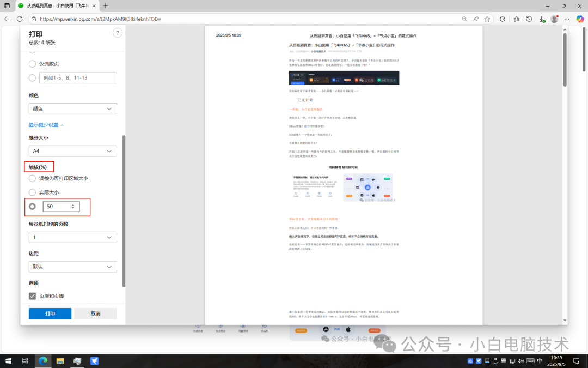The image size is (588, 368).
Task: Click the Read aloud icon
Action: pyautogui.click(x=476, y=19)
